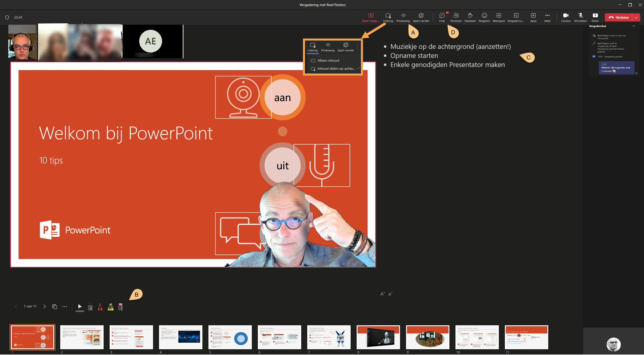Expand the arrow next to Verlaten
Image resolution: width=644 pixels, height=355 pixels.
636,17
